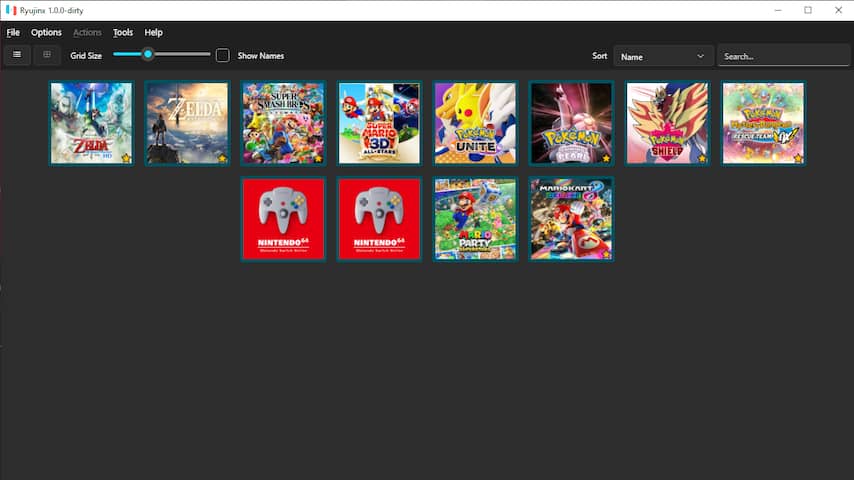This screenshot has height=480, width=854.
Task: Close the Ryujinx window
Action: (x=838, y=10)
